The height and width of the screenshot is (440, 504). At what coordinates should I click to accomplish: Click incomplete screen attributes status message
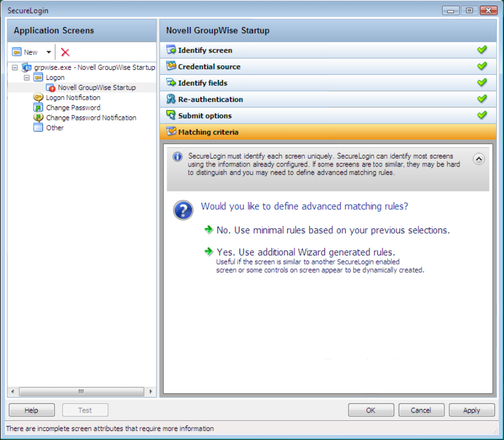[x=110, y=428]
